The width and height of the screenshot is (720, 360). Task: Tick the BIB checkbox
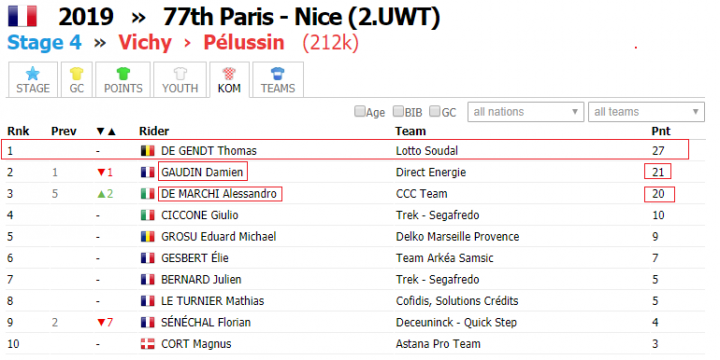pyautogui.click(x=398, y=112)
